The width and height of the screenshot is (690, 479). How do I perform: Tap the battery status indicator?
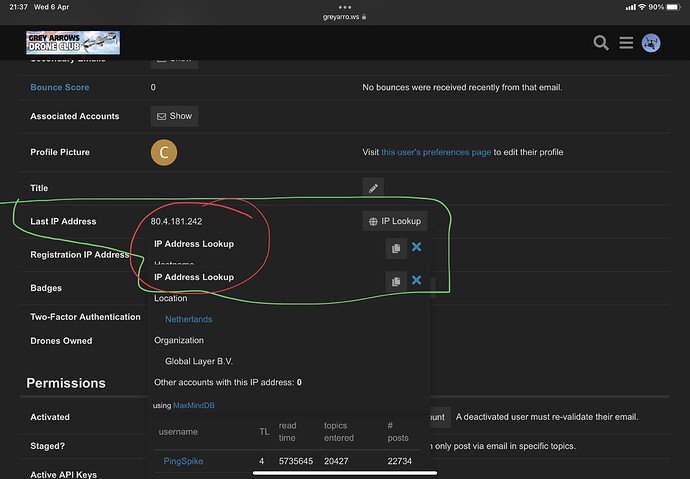coord(673,7)
